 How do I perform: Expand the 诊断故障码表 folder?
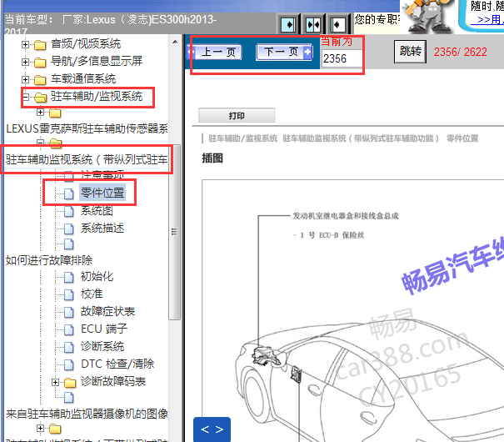click(x=55, y=382)
